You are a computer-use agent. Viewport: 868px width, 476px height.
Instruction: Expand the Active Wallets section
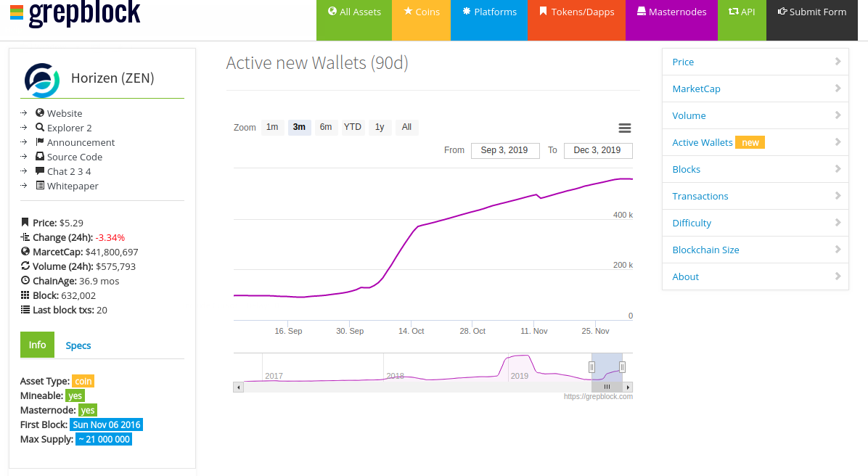755,142
